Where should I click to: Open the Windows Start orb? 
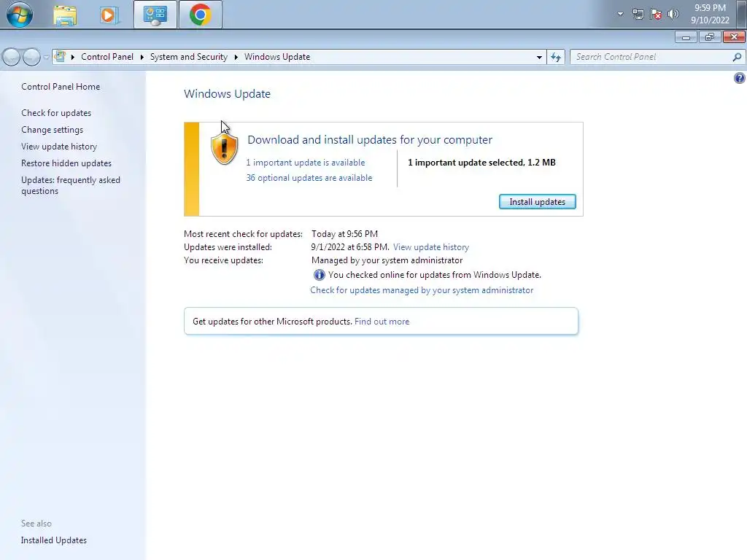20,15
